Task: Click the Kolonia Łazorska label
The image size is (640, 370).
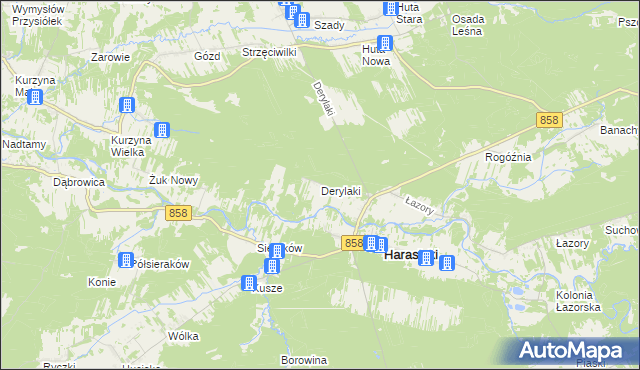Action: click(578, 301)
